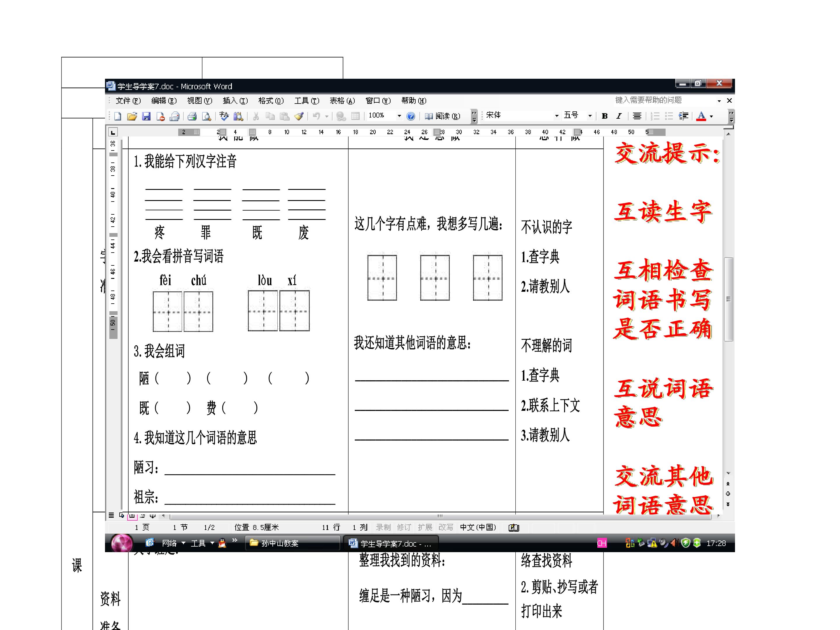Open the 表格(A) menu
This screenshot has height=630, width=840.
pos(342,101)
